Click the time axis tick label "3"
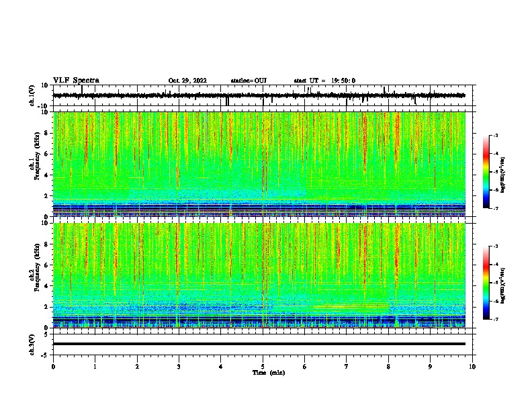The width and height of the screenshot is (532, 411). pos(179,367)
